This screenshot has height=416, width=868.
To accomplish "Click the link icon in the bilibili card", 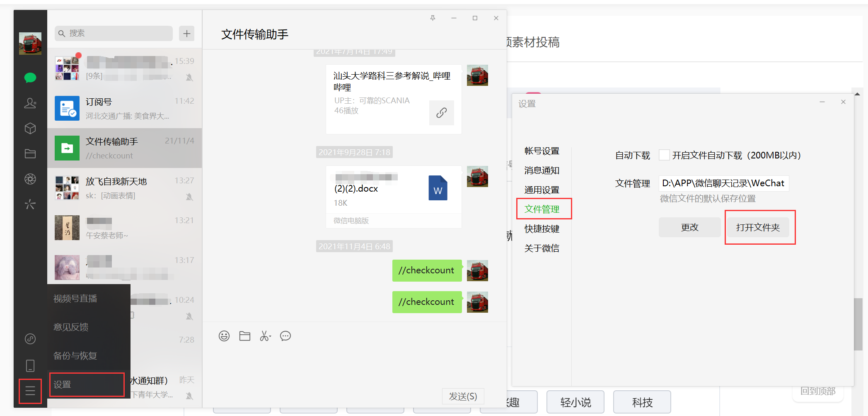I will point(442,112).
